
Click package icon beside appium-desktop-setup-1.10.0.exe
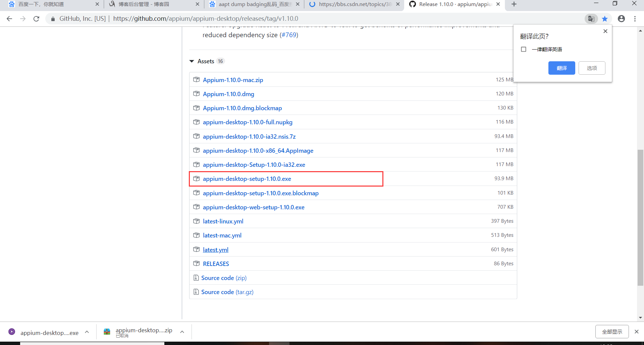coord(197,179)
